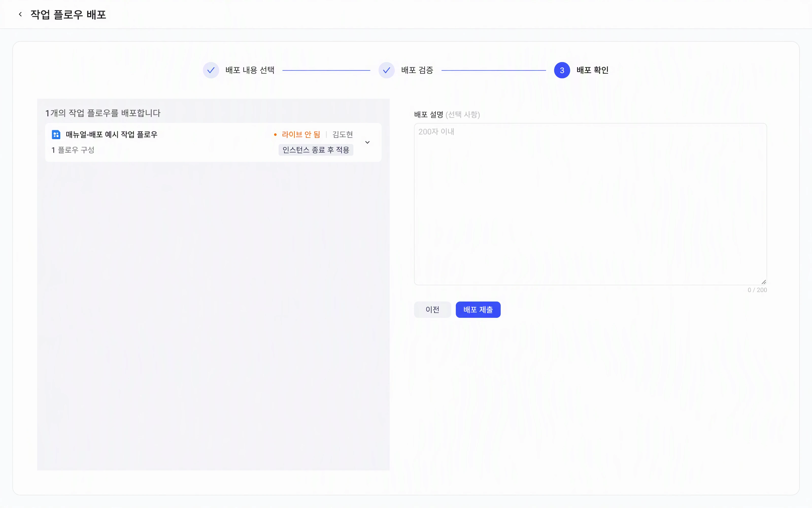The image size is (812, 508).
Task: Click the 1개의 작업 플로우를 배포합니다 heading
Action: (x=103, y=113)
